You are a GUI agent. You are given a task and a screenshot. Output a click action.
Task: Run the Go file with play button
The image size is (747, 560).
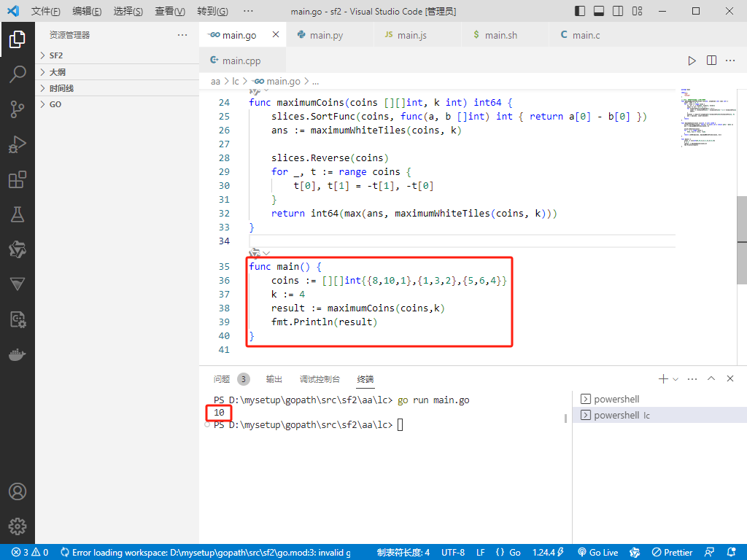click(x=692, y=61)
